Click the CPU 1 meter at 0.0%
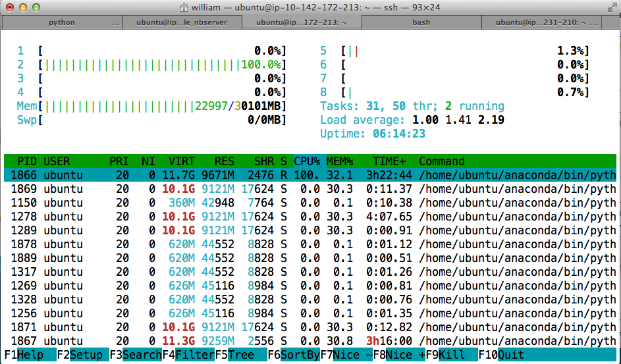This screenshot has width=621, height=364. [x=151, y=51]
